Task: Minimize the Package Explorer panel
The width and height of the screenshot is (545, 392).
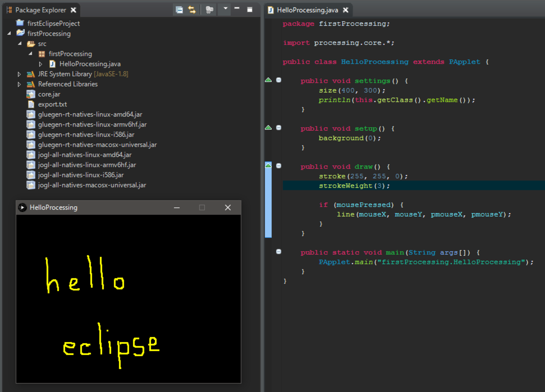Action: coord(237,9)
